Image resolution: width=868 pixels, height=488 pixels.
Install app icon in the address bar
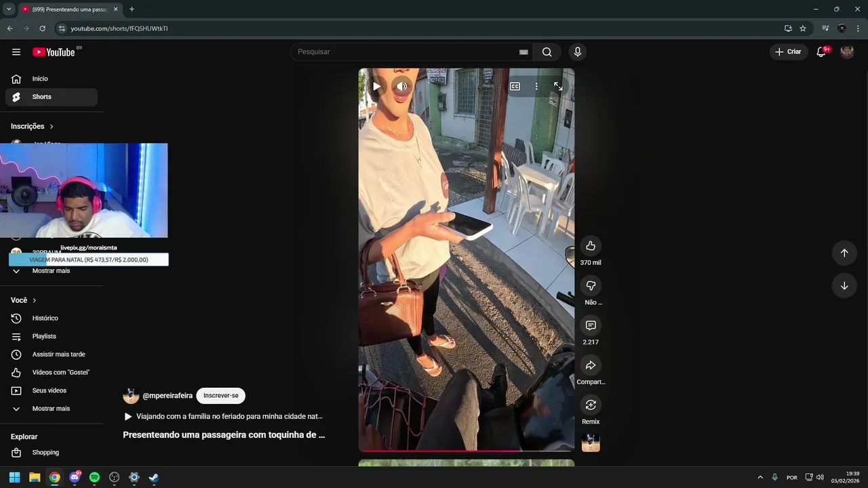[x=788, y=28]
